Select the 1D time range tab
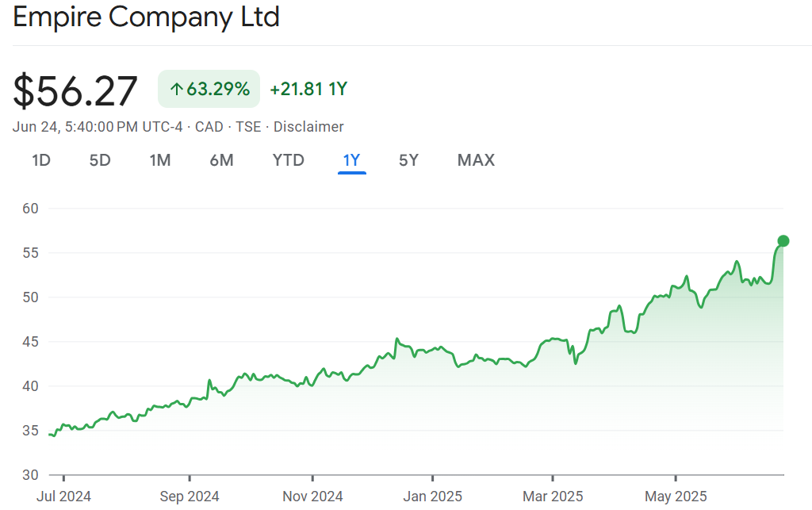 41,160
